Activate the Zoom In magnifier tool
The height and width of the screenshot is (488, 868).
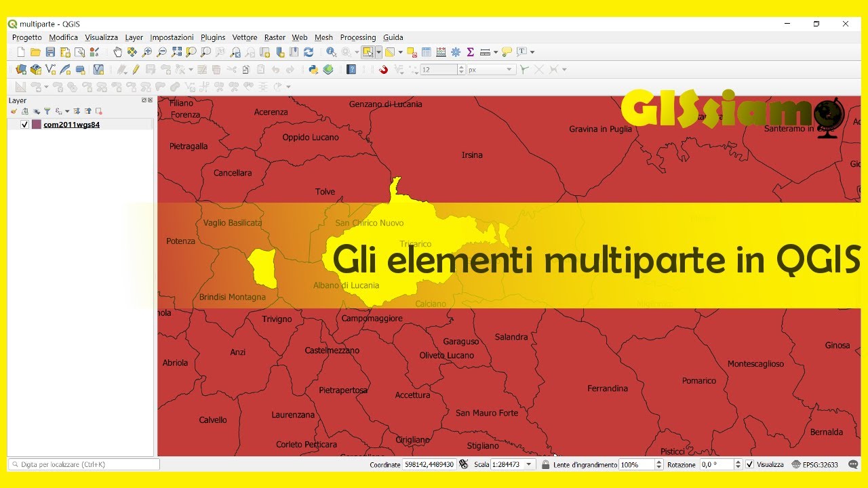[x=146, y=52]
